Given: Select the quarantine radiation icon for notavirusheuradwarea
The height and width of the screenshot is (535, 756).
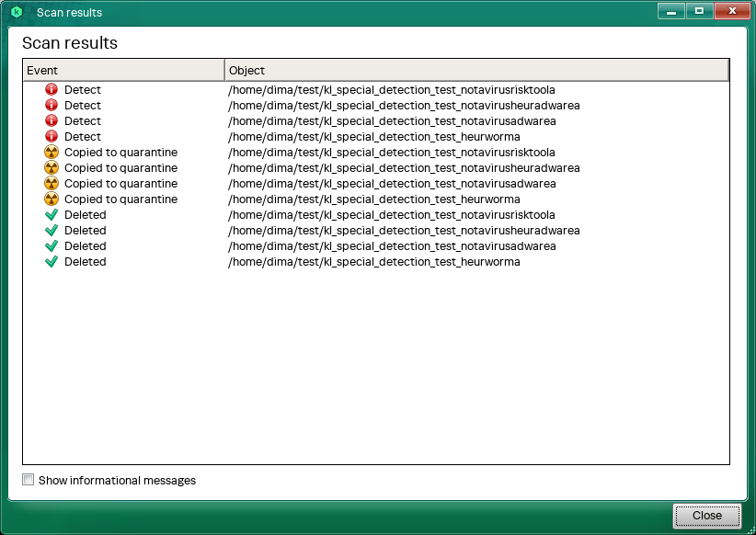Looking at the screenshot, I should tap(52, 168).
